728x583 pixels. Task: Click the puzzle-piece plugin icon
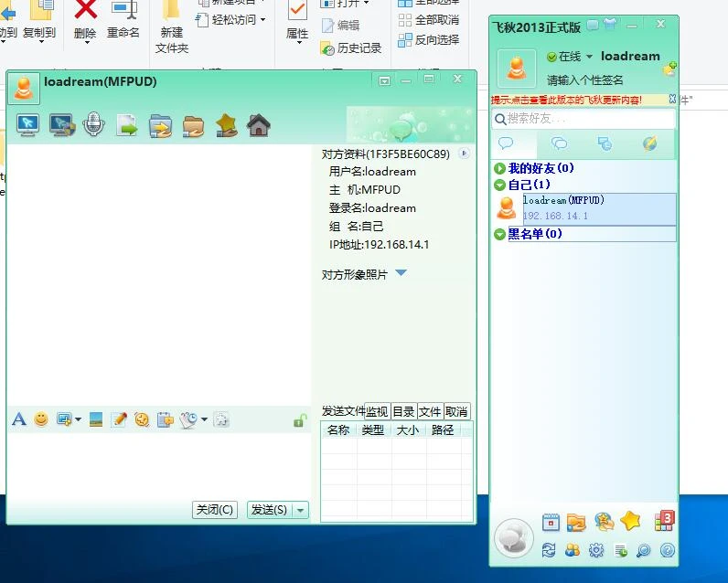pyautogui.click(x=221, y=419)
